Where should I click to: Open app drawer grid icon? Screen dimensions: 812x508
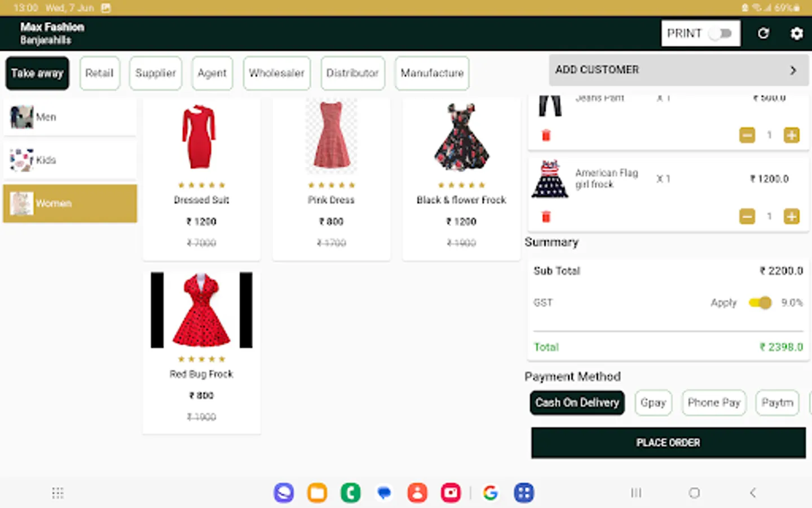click(x=58, y=493)
